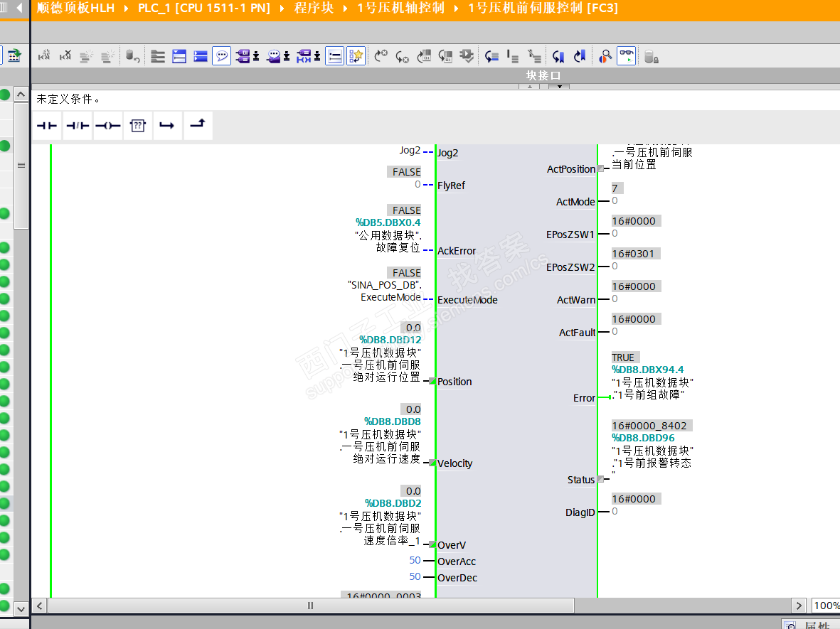Click the back arrow in the title bar

tap(20, 8)
